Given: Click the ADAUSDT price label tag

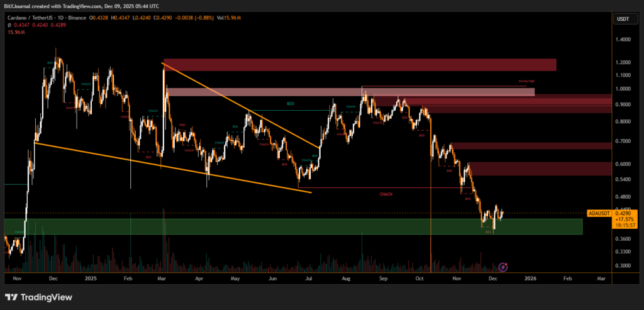Looking at the screenshot, I should 599,213.
